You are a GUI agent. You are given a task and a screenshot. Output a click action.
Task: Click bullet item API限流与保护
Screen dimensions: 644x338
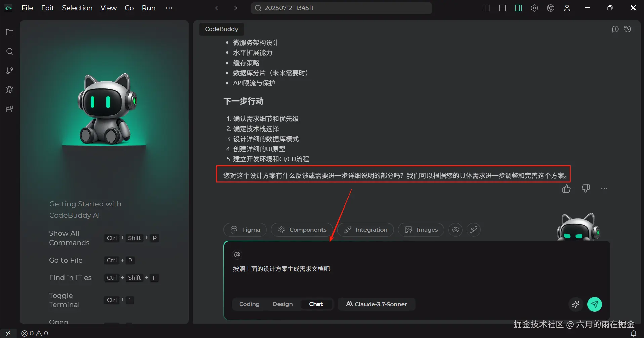[x=254, y=83]
